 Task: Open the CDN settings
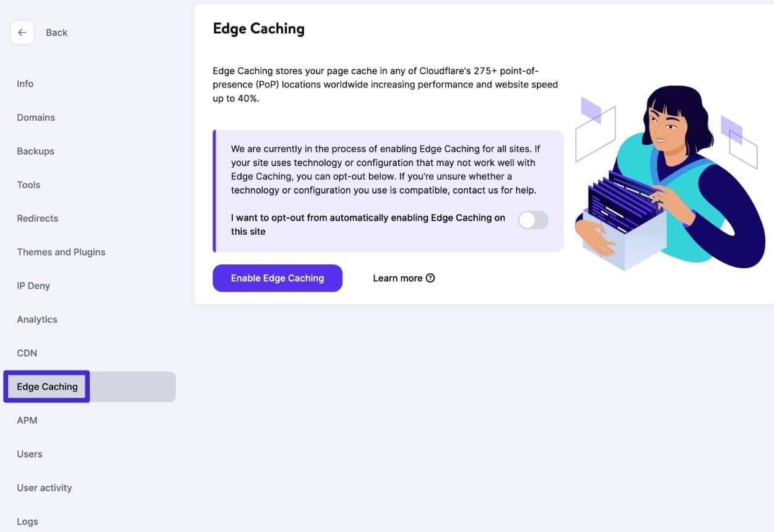coord(27,353)
